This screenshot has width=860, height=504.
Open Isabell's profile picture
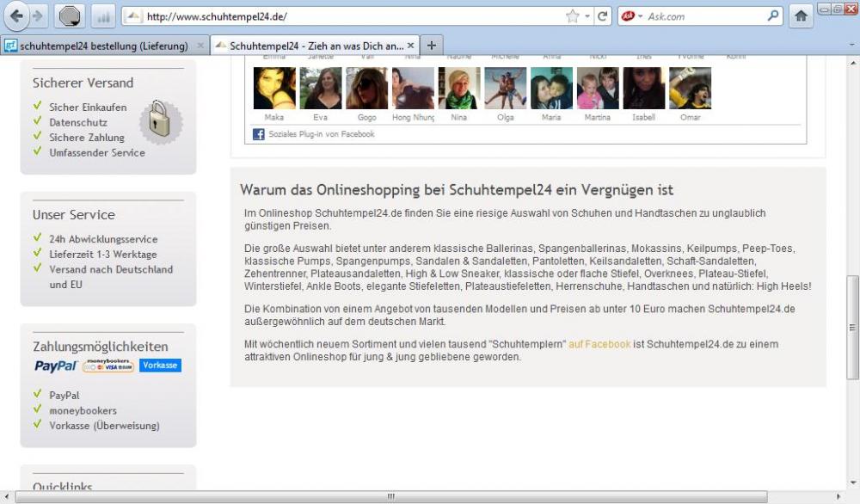pos(644,88)
